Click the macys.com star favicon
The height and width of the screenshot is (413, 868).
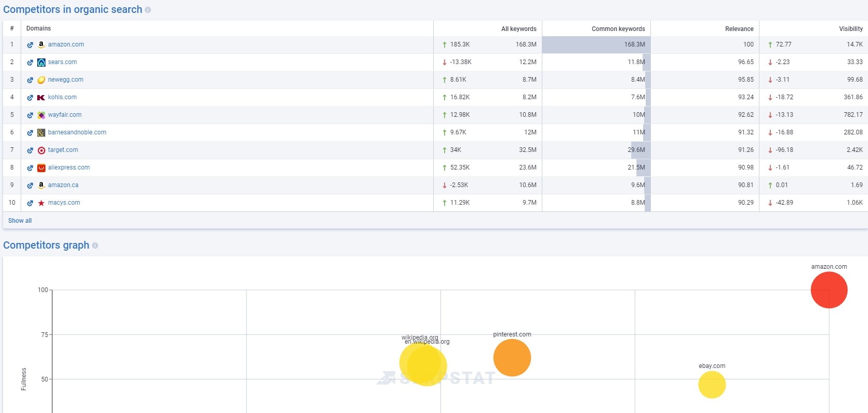(x=41, y=203)
